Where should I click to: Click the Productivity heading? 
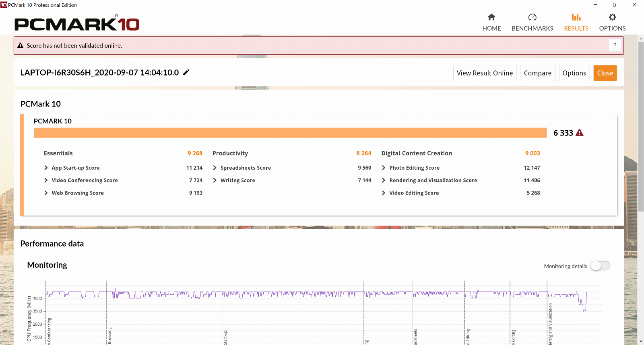pyautogui.click(x=230, y=153)
